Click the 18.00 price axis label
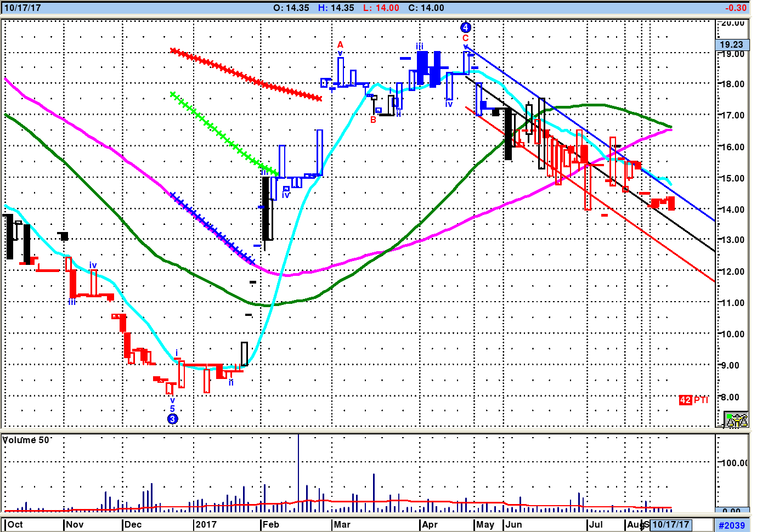This screenshot has width=768, height=532. coord(733,84)
